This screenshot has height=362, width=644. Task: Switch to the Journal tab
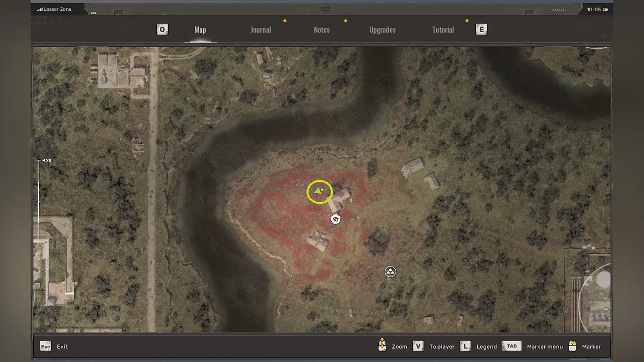[261, 30]
